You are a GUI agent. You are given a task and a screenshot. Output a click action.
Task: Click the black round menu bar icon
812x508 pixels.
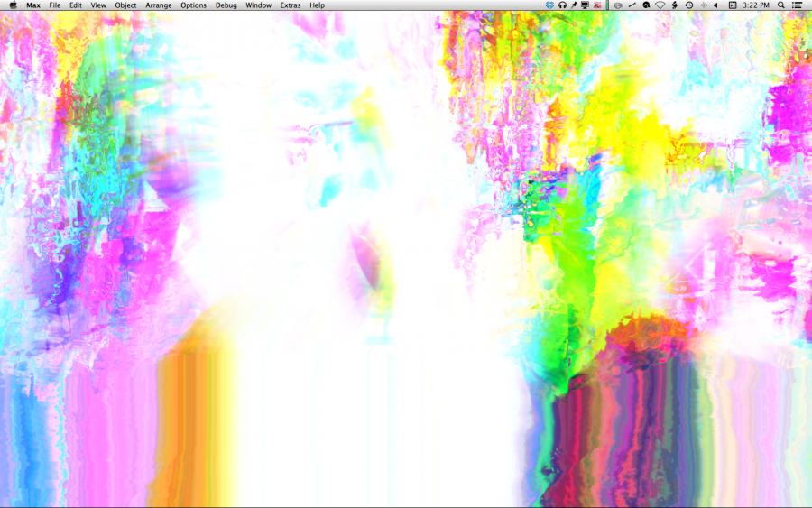[646, 5]
